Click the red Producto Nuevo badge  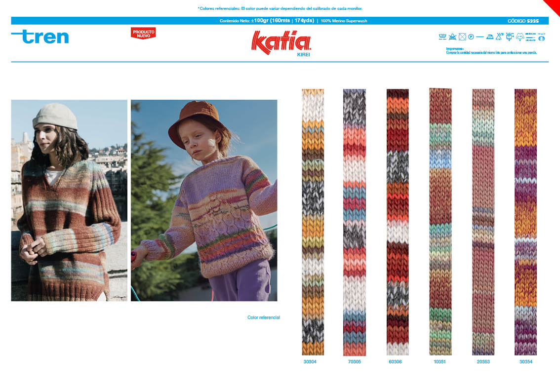point(143,34)
